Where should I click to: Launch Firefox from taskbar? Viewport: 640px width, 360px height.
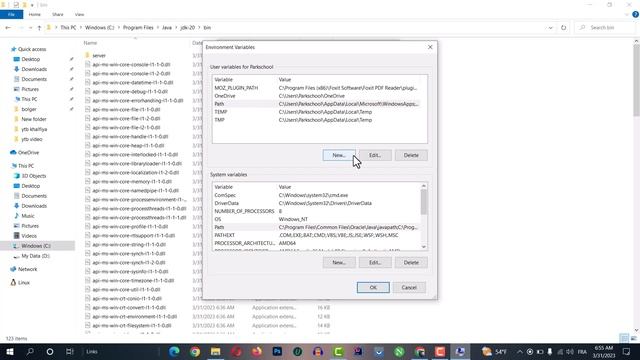tap(256, 351)
